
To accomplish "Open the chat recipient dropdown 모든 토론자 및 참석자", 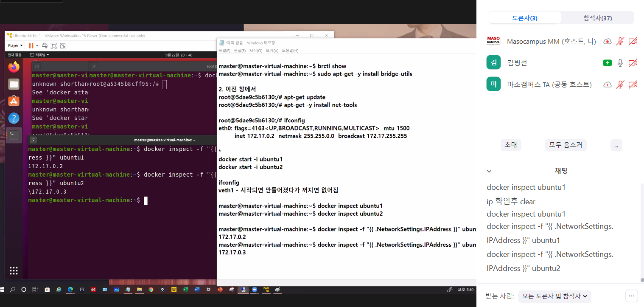I will coord(554,296).
